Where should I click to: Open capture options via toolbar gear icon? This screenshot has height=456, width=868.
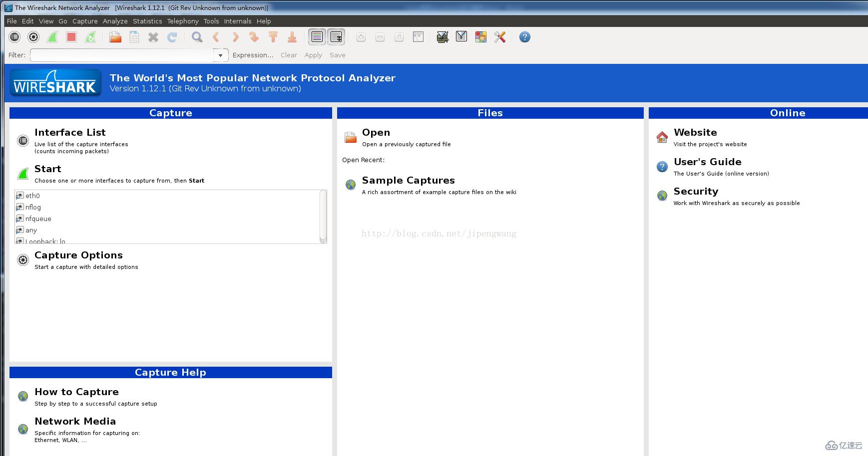tap(33, 37)
